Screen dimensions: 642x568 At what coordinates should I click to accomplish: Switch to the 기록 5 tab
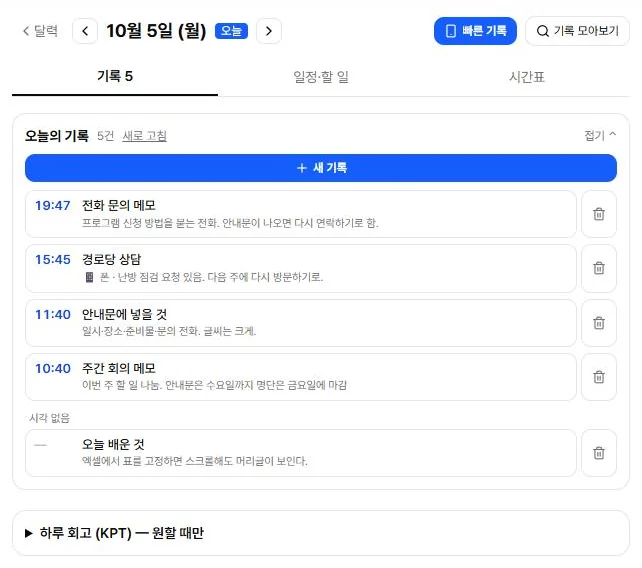tap(115, 77)
